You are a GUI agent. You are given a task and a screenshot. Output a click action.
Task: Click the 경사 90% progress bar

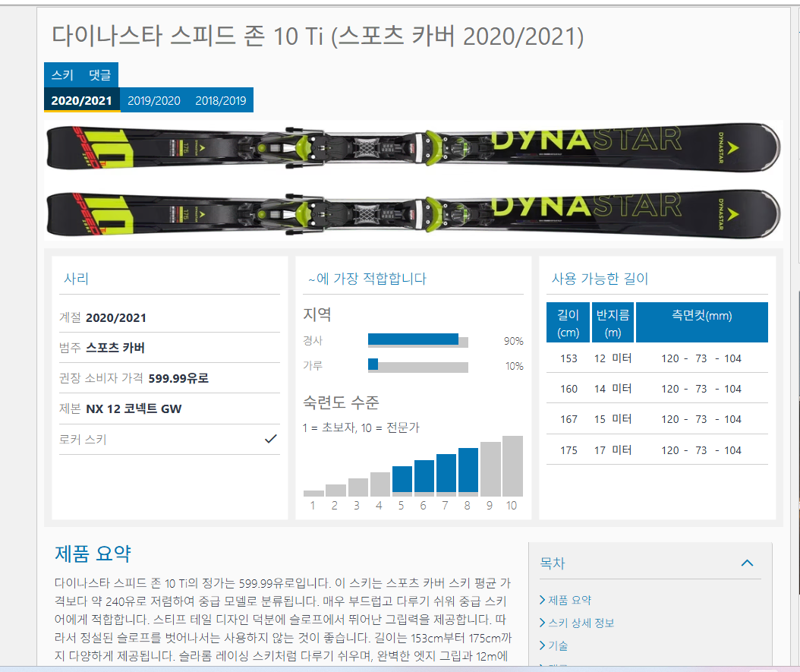tap(418, 340)
